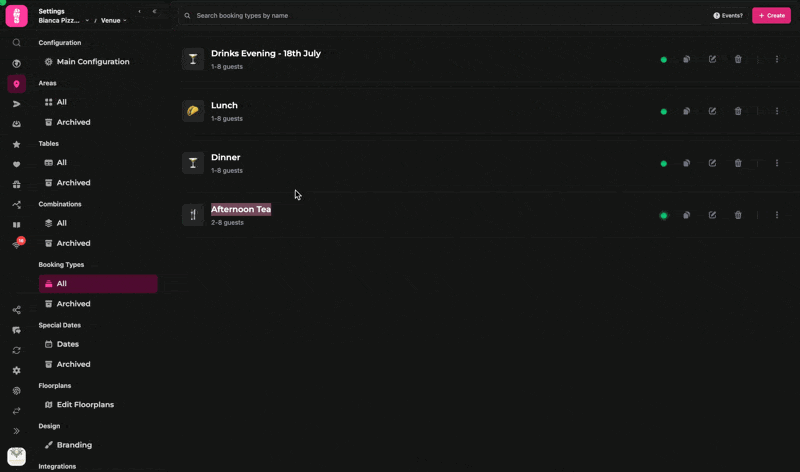Click the notification icon with red badge
The image size is (800, 472).
(17, 244)
